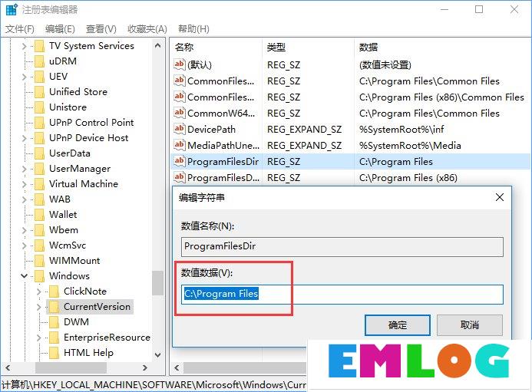Screen dimensions: 532x392
Task: Click the string icon of (默认) value
Action: (179, 64)
